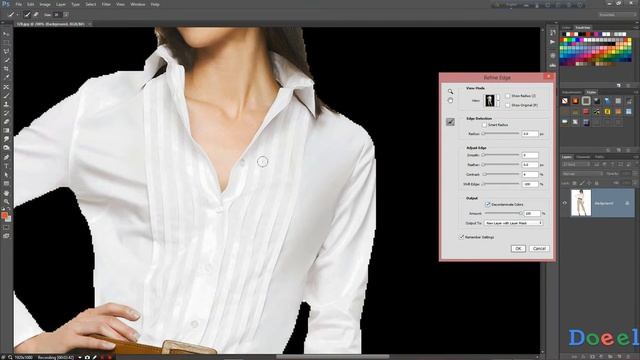Select the Brush tool in the toolbox
Image resolution: width=640 pixels, height=360 pixels.
[6, 96]
